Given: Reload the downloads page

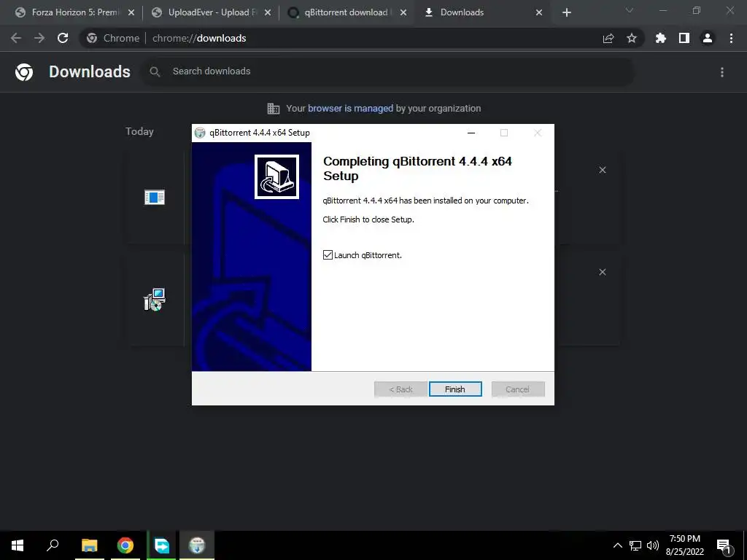Looking at the screenshot, I should (x=63, y=38).
